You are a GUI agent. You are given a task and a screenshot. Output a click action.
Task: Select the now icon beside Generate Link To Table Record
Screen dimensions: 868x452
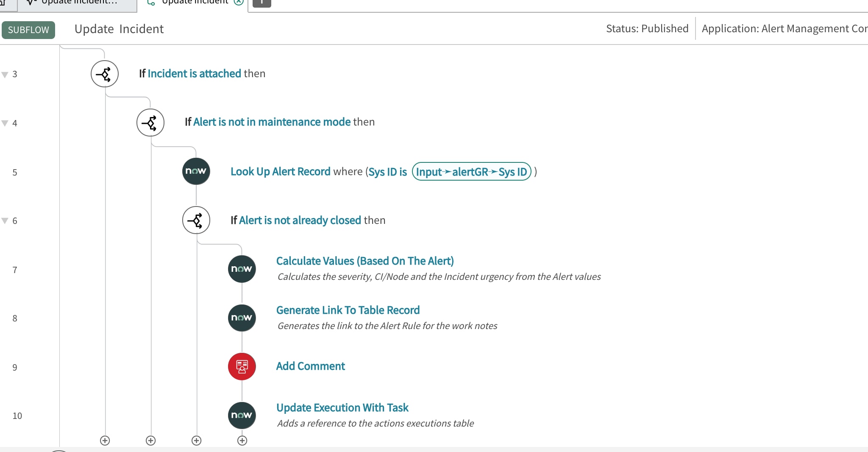[x=242, y=318]
